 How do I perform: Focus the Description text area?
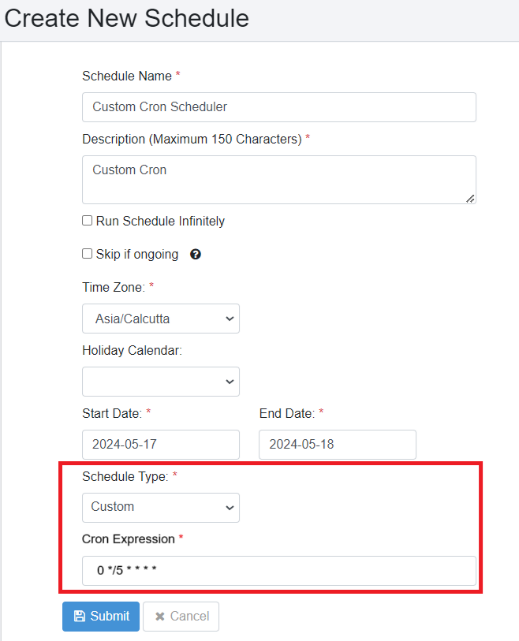(279, 179)
